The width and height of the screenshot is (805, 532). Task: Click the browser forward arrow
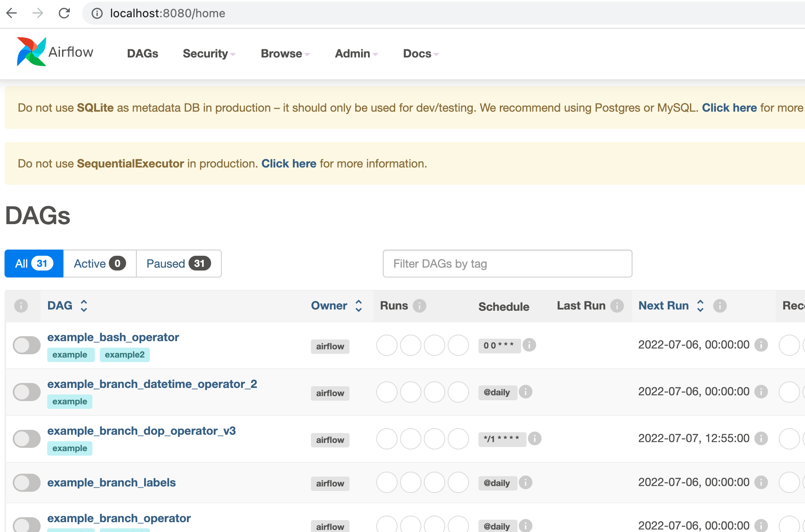click(38, 13)
